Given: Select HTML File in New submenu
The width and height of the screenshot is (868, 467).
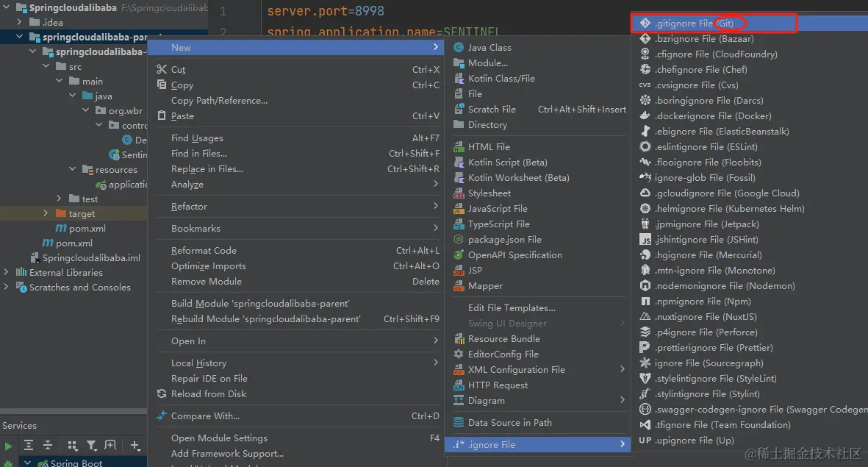Looking at the screenshot, I should 537,147.
